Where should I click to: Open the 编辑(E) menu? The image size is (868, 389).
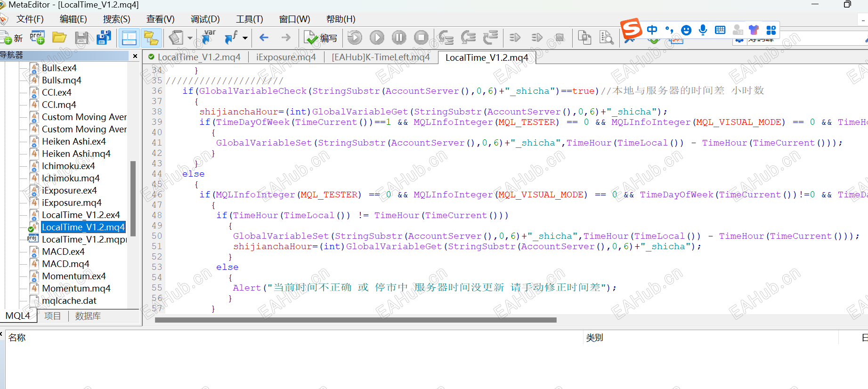[x=73, y=19]
